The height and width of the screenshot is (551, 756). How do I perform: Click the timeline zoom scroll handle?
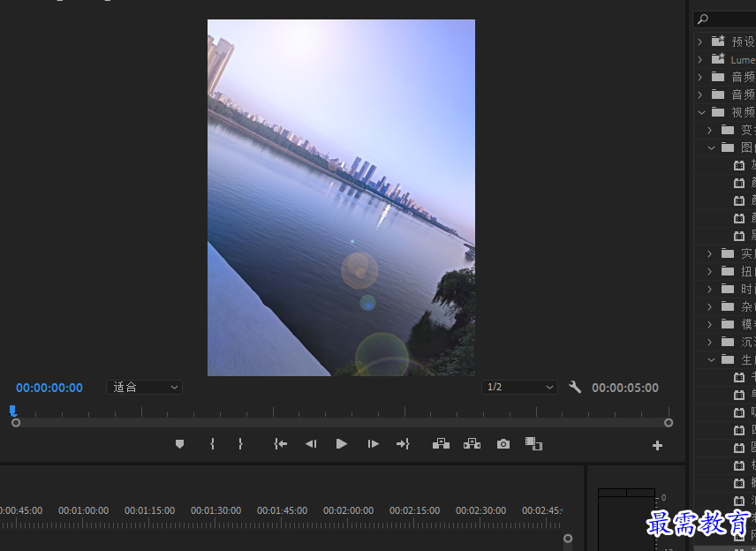568,538
